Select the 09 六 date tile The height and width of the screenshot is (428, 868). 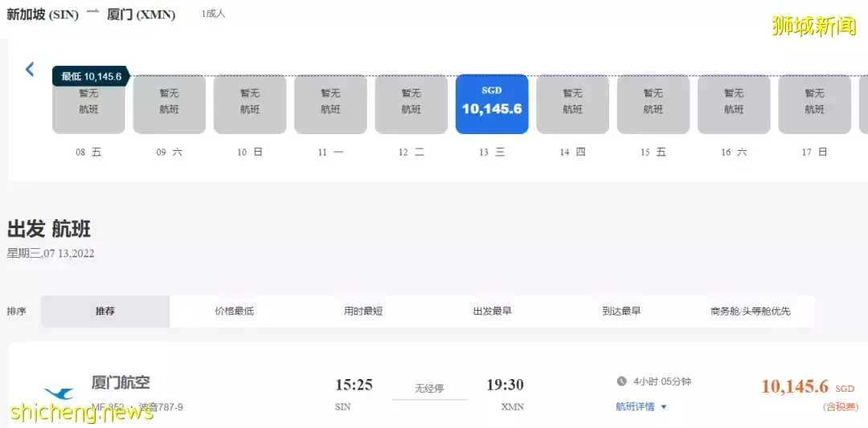(x=169, y=104)
